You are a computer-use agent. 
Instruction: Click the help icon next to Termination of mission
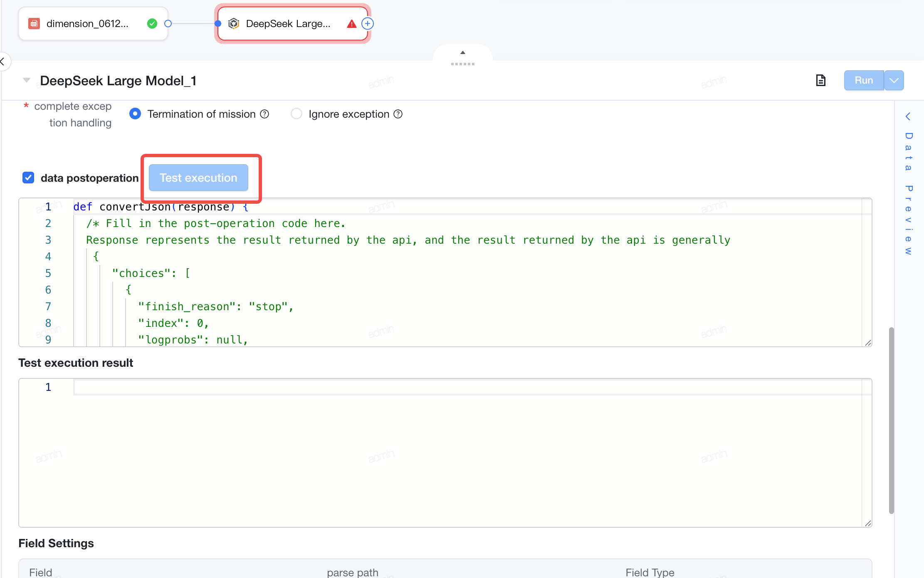(264, 114)
